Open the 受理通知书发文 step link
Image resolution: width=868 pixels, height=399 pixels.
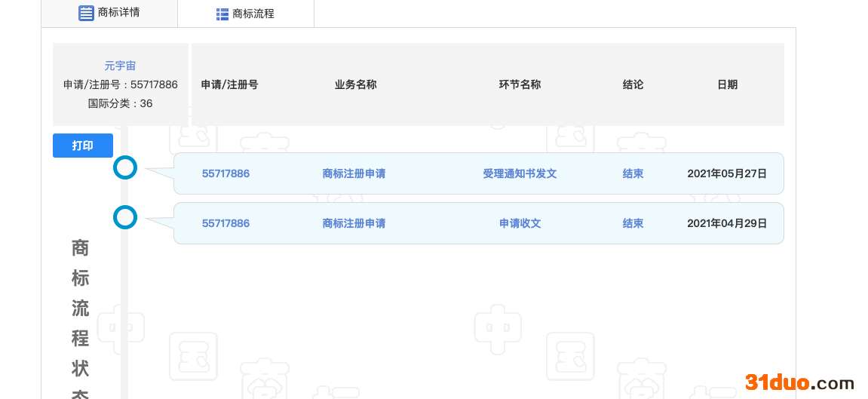520,173
